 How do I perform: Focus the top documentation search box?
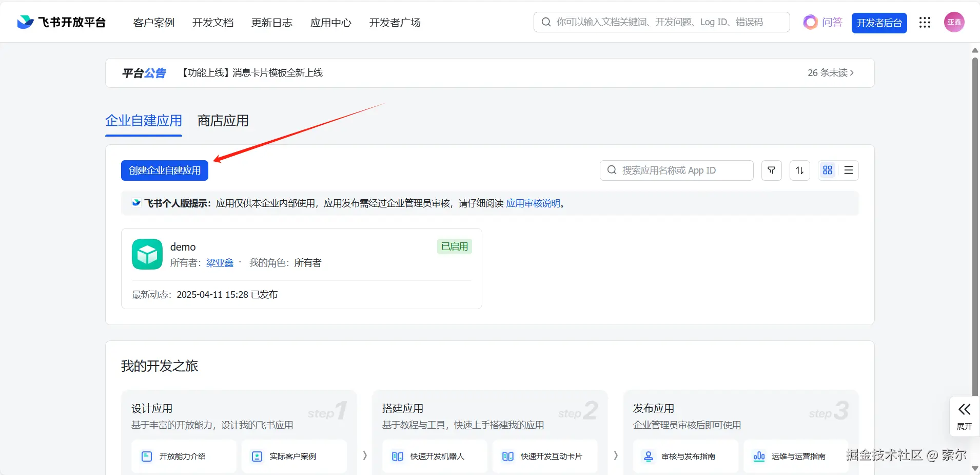(662, 22)
